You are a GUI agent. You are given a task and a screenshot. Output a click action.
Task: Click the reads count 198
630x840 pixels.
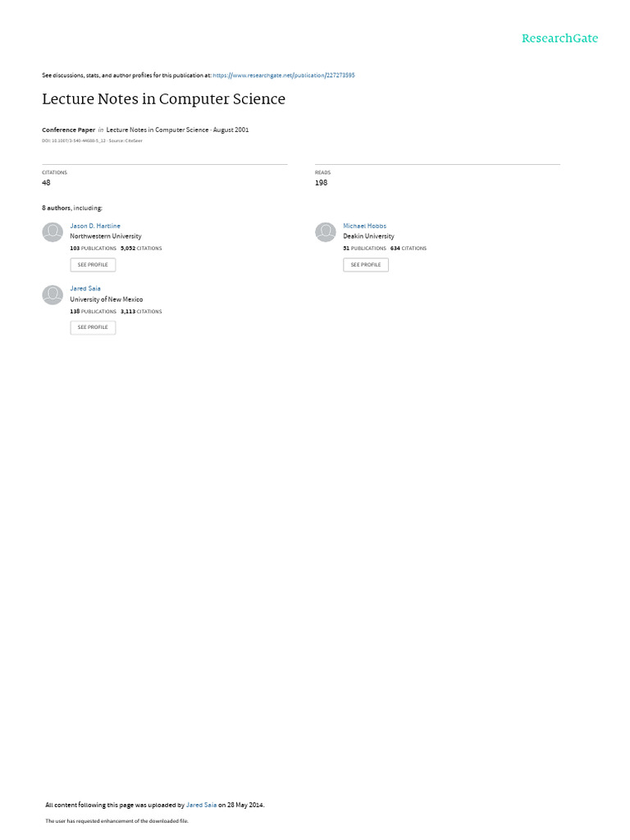tap(321, 183)
